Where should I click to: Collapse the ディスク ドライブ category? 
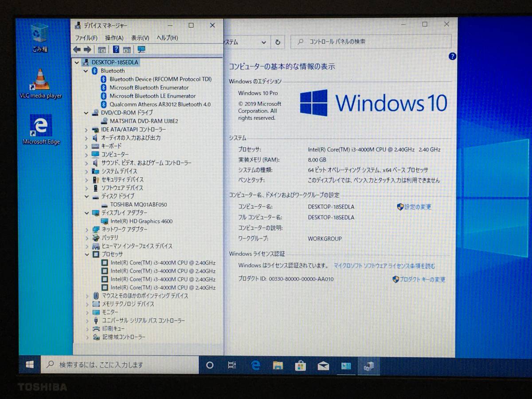[x=86, y=196]
